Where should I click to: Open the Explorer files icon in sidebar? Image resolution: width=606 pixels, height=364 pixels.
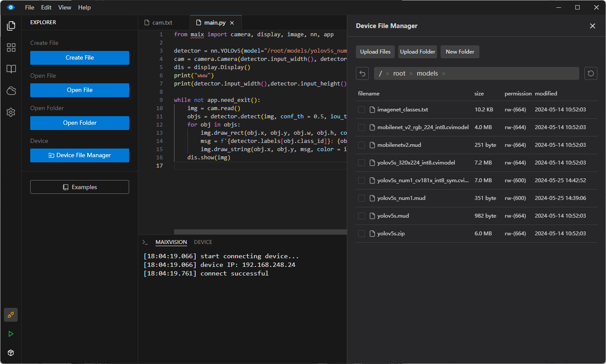[11, 26]
